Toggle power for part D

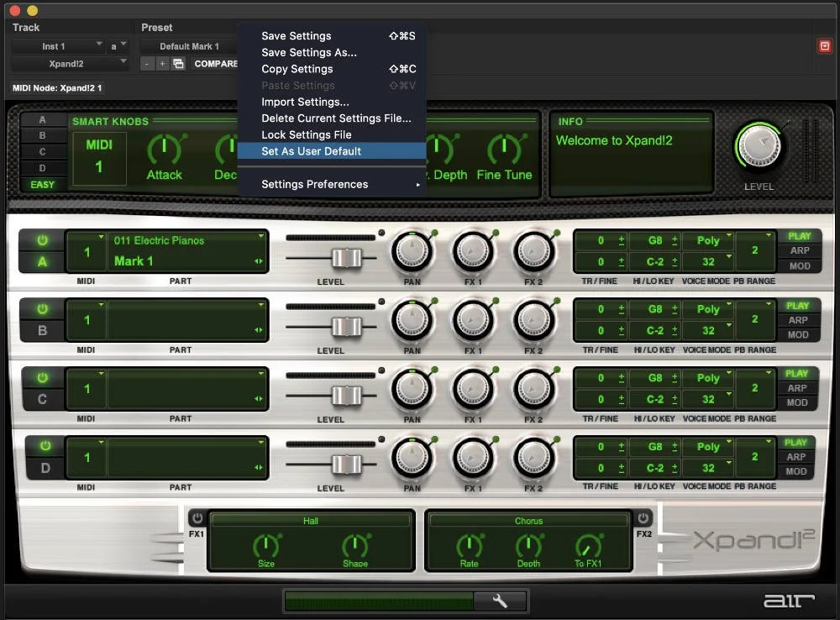[45, 446]
